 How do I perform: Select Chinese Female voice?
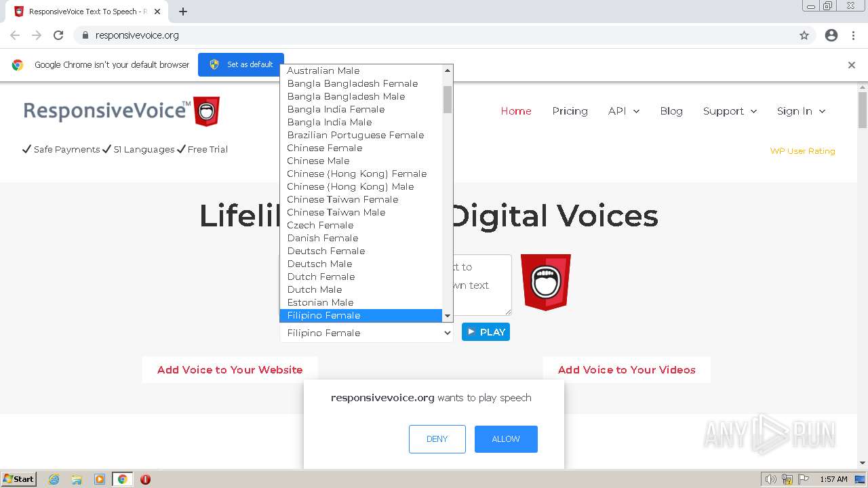(x=361, y=148)
